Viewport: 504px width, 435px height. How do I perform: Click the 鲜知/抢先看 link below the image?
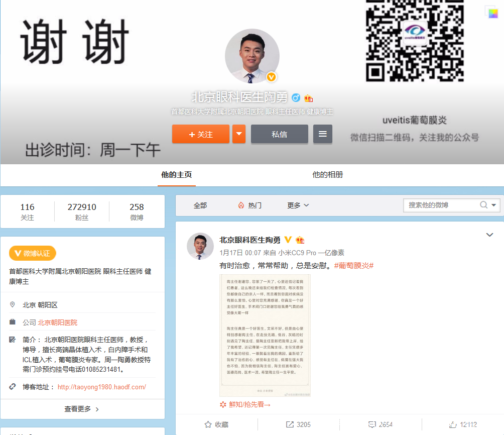(250, 404)
